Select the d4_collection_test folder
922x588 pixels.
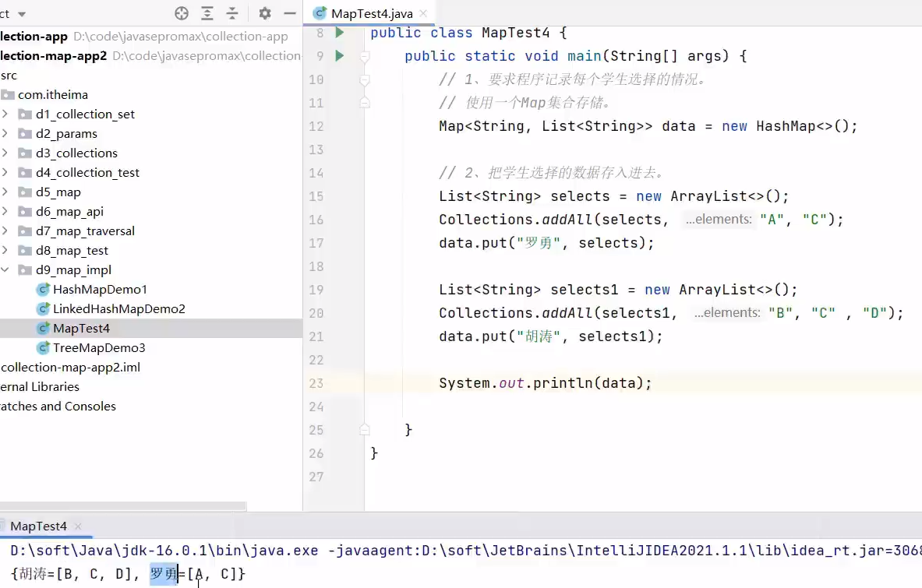(87, 172)
